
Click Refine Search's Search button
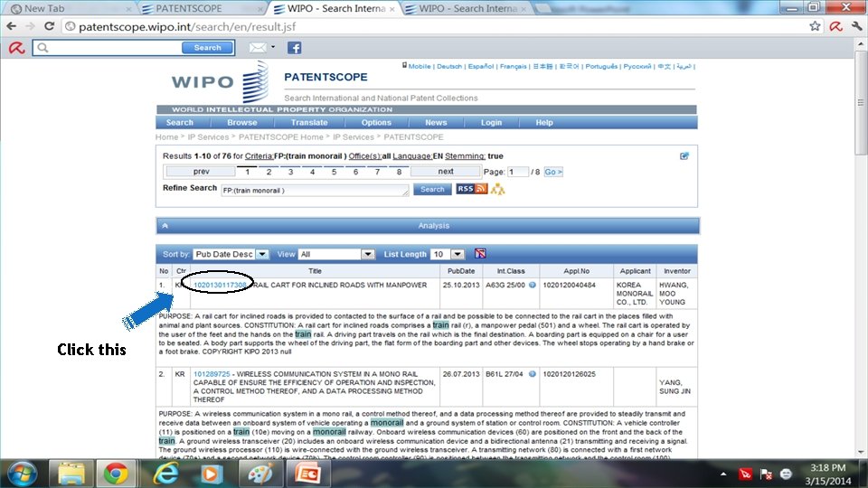432,189
